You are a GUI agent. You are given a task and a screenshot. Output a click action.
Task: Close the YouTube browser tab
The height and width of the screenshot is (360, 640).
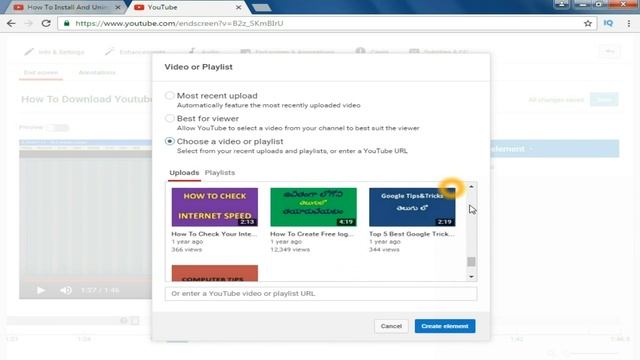[x=238, y=7]
